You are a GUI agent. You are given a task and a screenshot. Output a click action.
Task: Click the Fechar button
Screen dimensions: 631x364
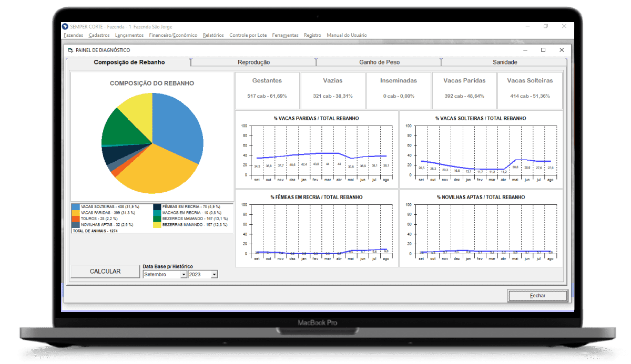pyautogui.click(x=537, y=296)
